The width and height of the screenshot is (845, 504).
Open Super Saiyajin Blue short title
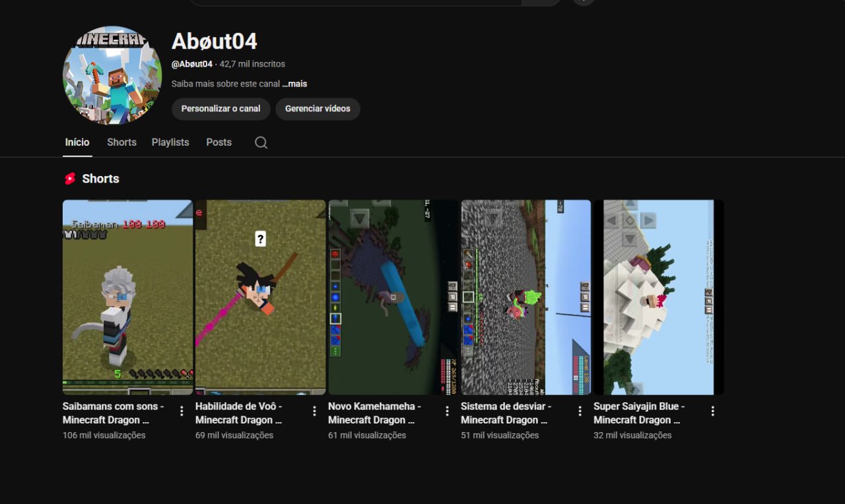(x=639, y=413)
